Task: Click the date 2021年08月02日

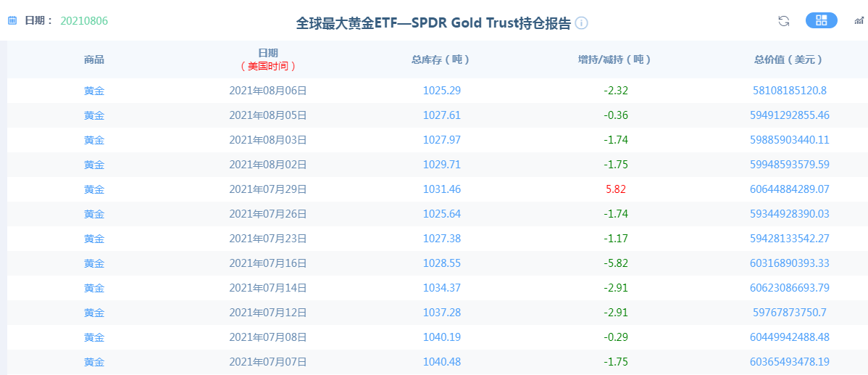Action: click(268, 165)
